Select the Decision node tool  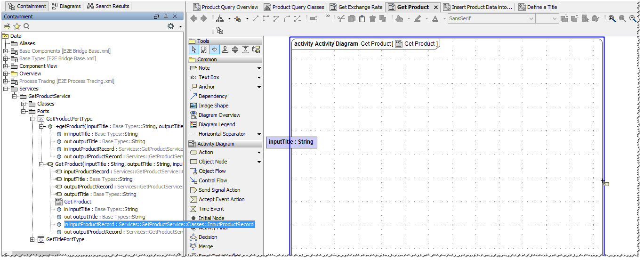[x=208, y=237]
